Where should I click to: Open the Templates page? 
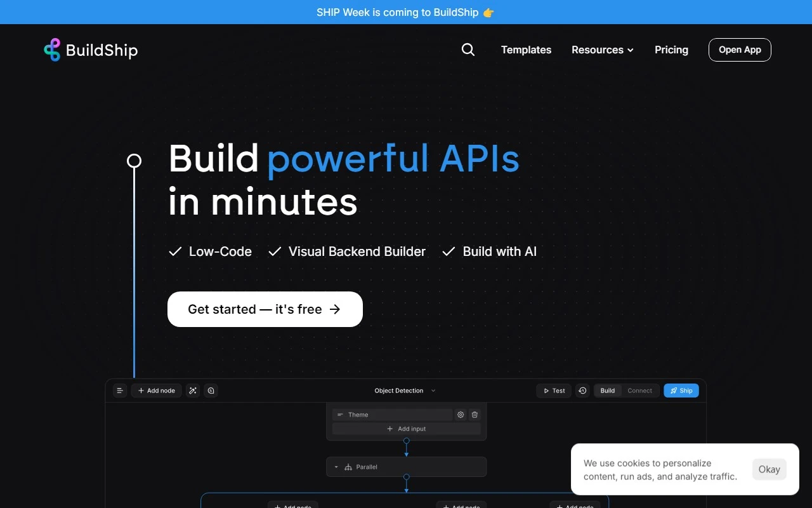(x=526, y=50)
